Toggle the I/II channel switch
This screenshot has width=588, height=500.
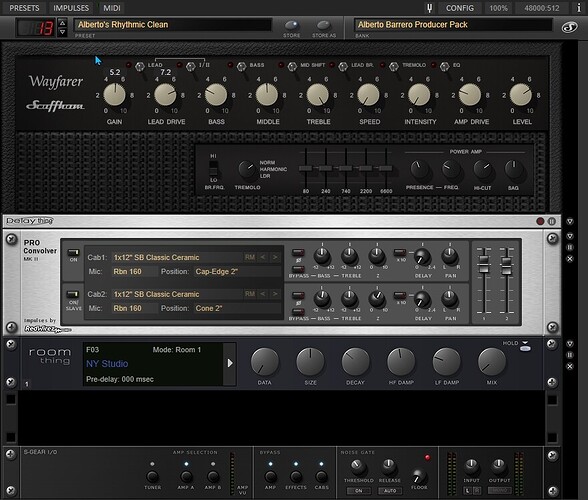(191, 67)
